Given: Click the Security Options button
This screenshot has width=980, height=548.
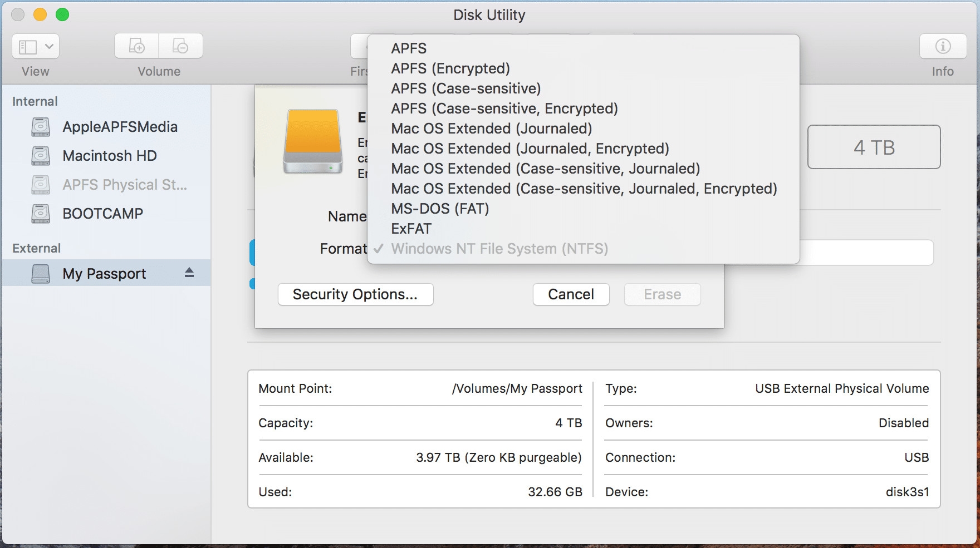Looking at the screenshot, I should [x=355, y=294].
